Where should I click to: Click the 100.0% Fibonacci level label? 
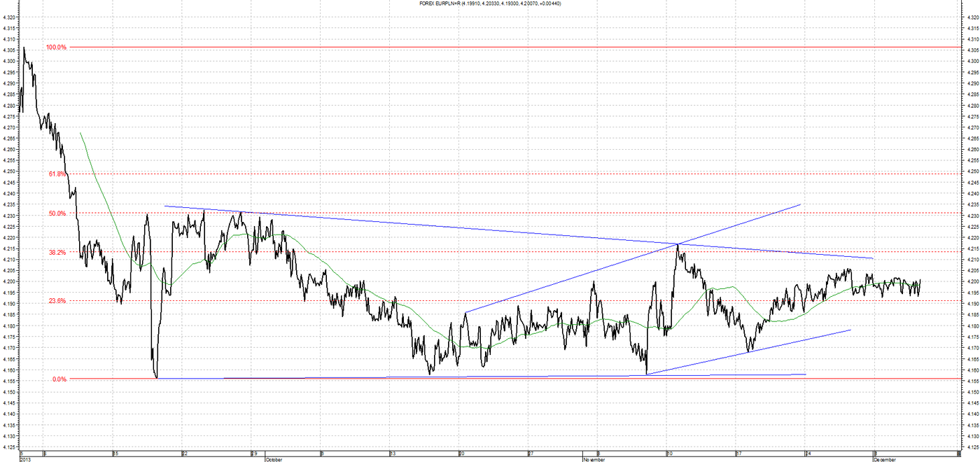coord(56,47)
